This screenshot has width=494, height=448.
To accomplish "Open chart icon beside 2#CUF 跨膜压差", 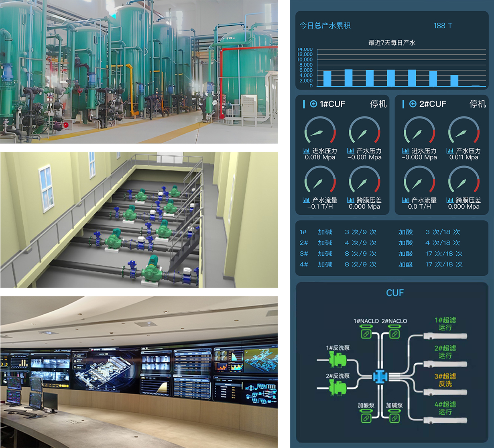I will coord(450,200).
